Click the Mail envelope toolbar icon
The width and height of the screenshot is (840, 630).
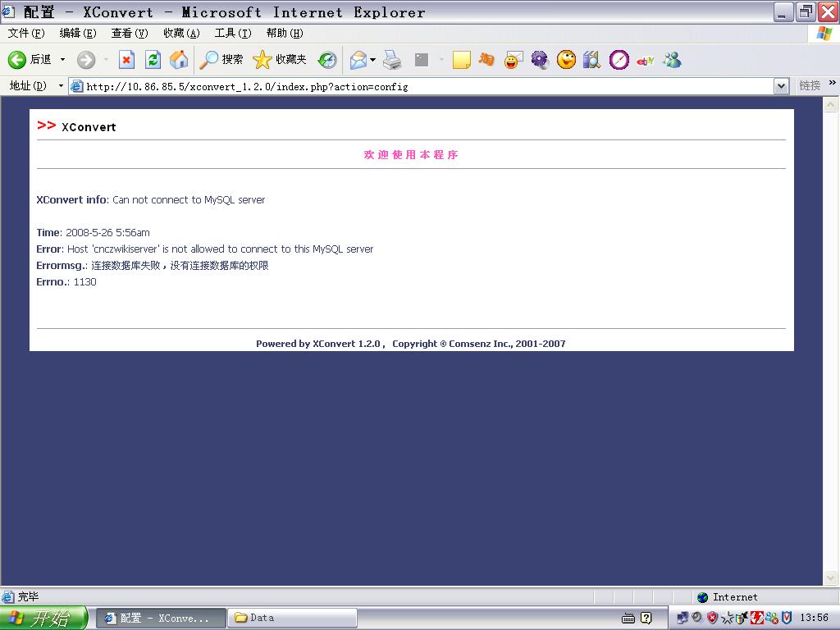pos(358,59)
